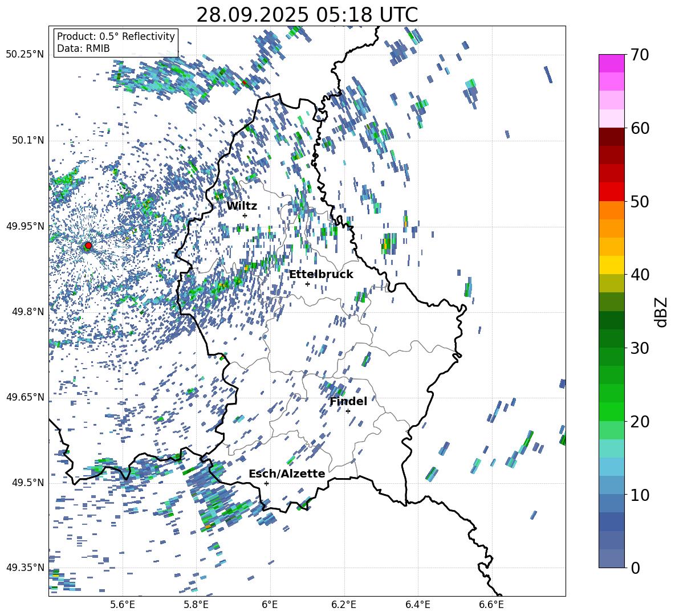Pick the light cyan swatch below 20 dBZ

coord(611,448)
